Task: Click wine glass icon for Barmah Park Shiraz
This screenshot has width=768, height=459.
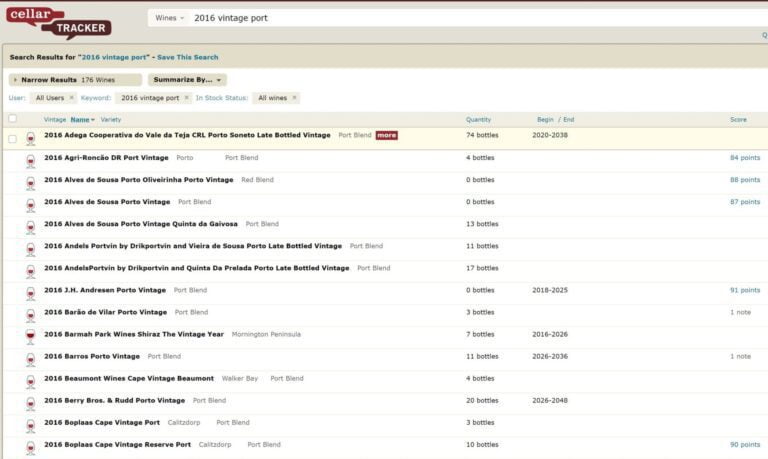Action: click(x=31, y=337)
